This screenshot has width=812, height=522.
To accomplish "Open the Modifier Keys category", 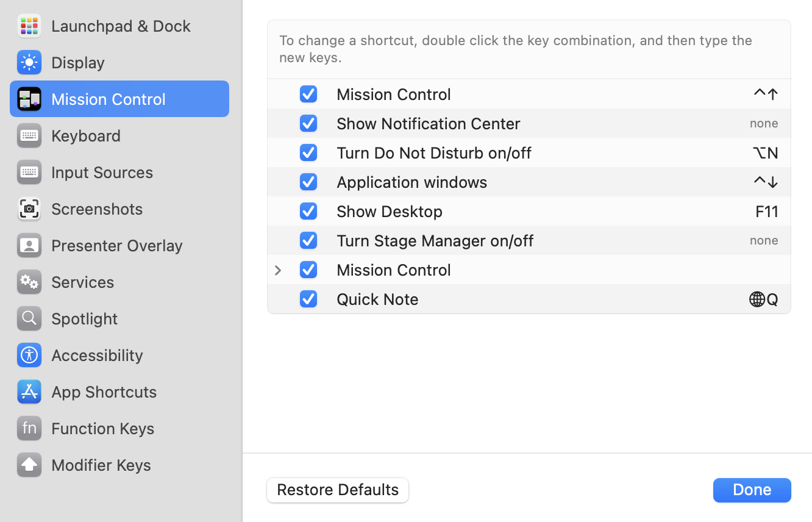I will (x=101, y=465).
